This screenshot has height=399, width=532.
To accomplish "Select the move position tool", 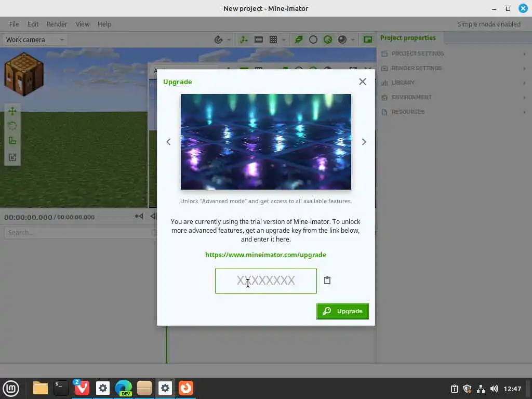I will point(12,111).
